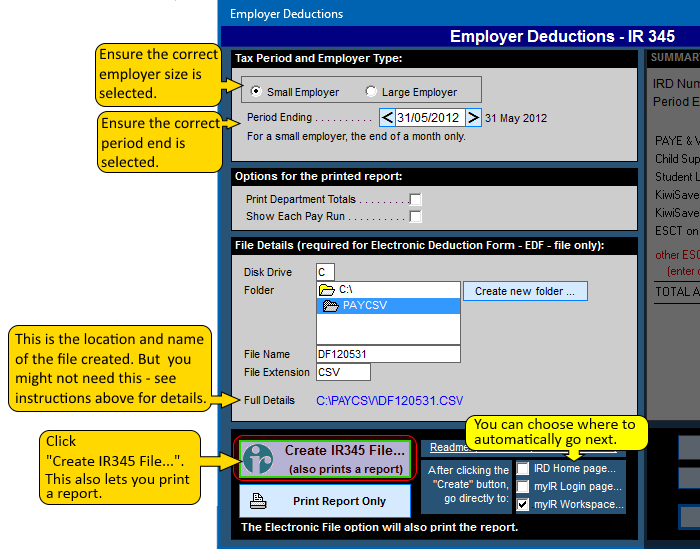Image resolution: width=700 pixels, height=549 pixels.
Task: Click the Employer Deductions window title
Action: pyautogui.click(x=287, y=14)
